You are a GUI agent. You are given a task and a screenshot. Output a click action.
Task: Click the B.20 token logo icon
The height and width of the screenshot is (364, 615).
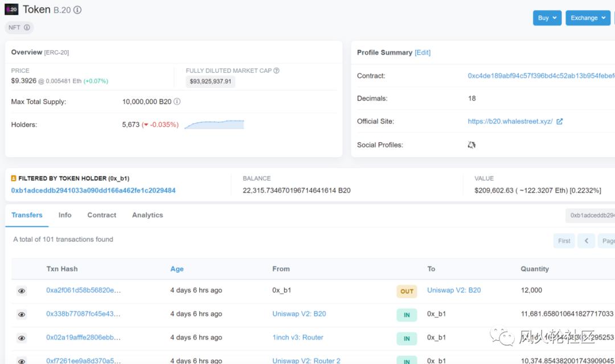tap(11, 10)
